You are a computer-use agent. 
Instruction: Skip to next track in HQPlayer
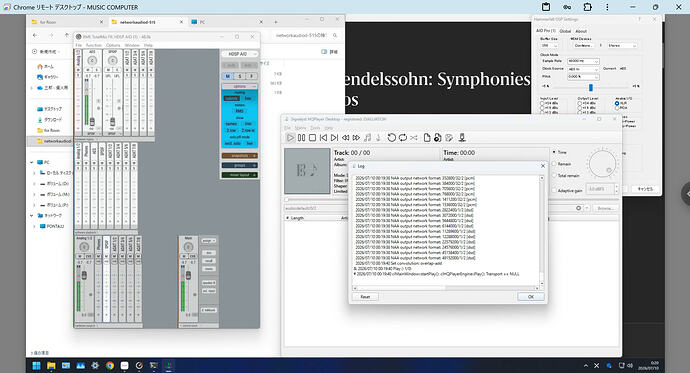[x=334, y=138]
